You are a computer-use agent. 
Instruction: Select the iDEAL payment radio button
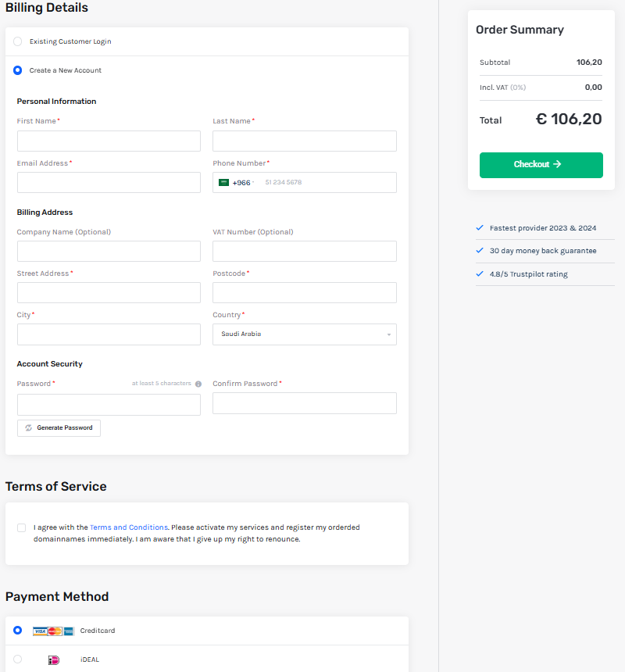17,659
